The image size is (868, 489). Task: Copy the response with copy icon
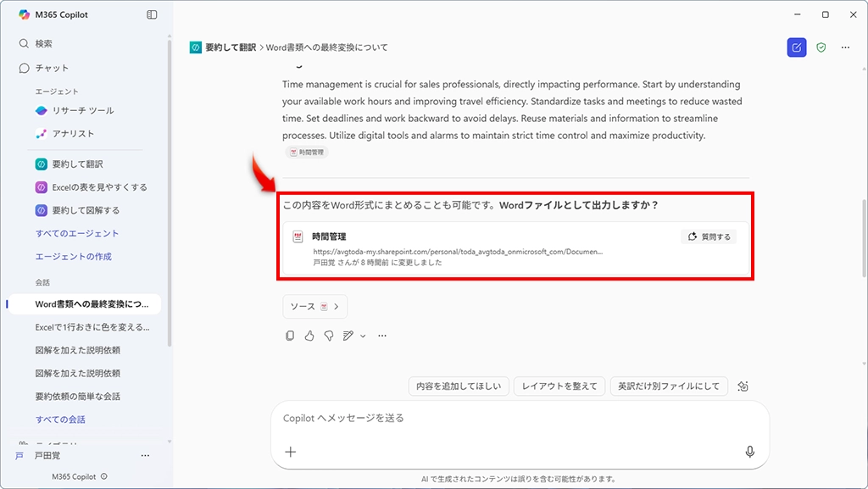click(290, 336)
